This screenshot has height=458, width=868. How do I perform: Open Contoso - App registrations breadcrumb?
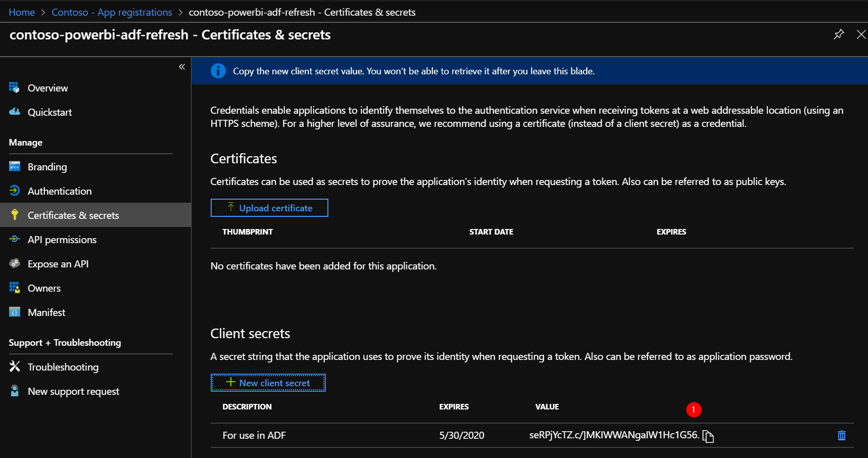112,12
